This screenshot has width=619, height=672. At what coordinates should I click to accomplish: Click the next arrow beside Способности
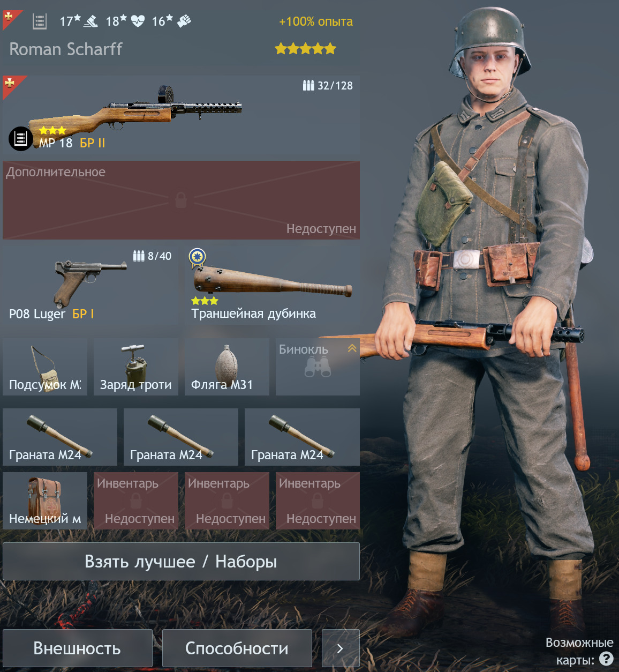(x=341, y=648)
